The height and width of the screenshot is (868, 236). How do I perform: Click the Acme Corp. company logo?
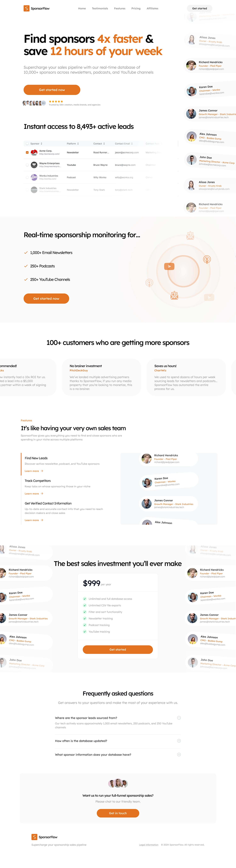point(34,153)
